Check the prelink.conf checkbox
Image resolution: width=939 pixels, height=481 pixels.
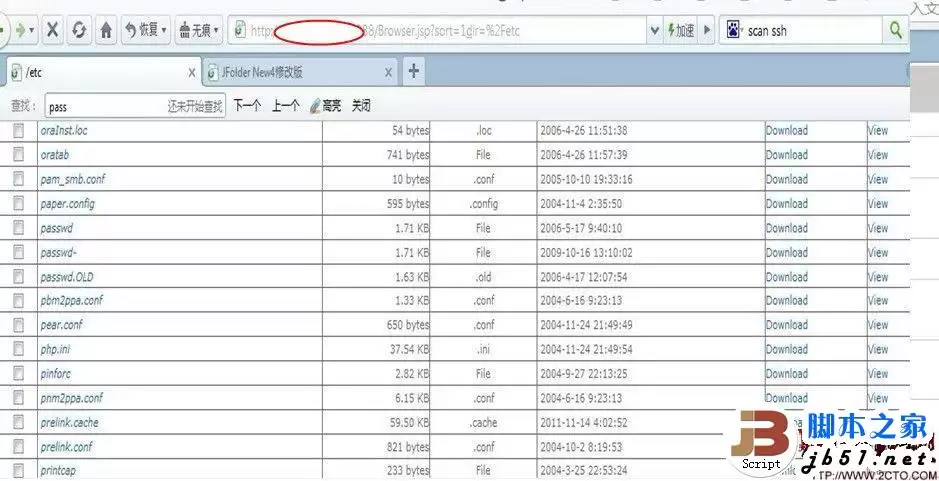click(18, 447)
